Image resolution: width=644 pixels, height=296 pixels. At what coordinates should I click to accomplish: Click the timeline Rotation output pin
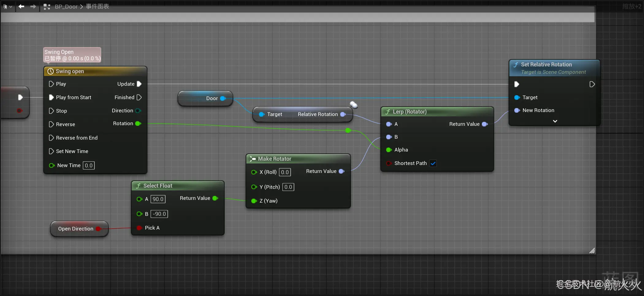point(138,123)
